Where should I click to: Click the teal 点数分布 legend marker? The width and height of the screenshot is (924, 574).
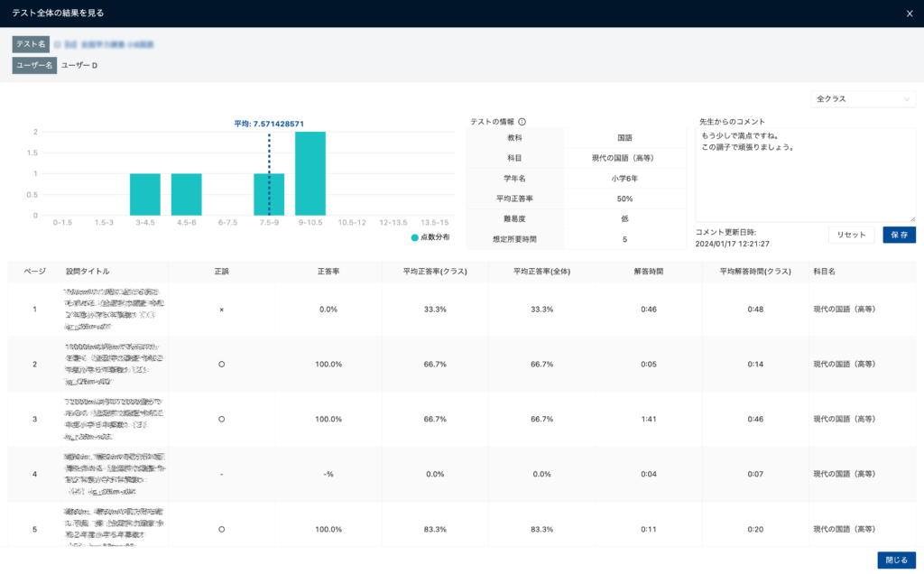(x=415, y=237)
